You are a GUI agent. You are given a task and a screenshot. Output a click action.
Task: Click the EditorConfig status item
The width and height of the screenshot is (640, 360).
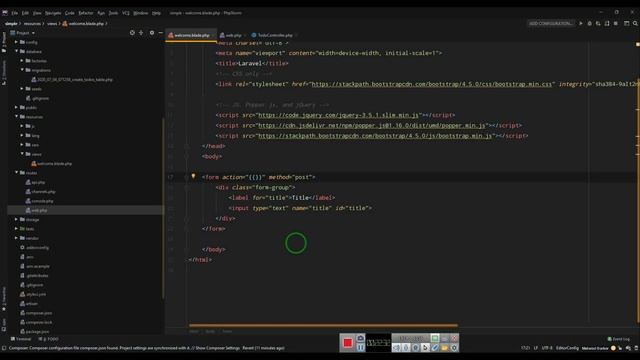[567, 348]
